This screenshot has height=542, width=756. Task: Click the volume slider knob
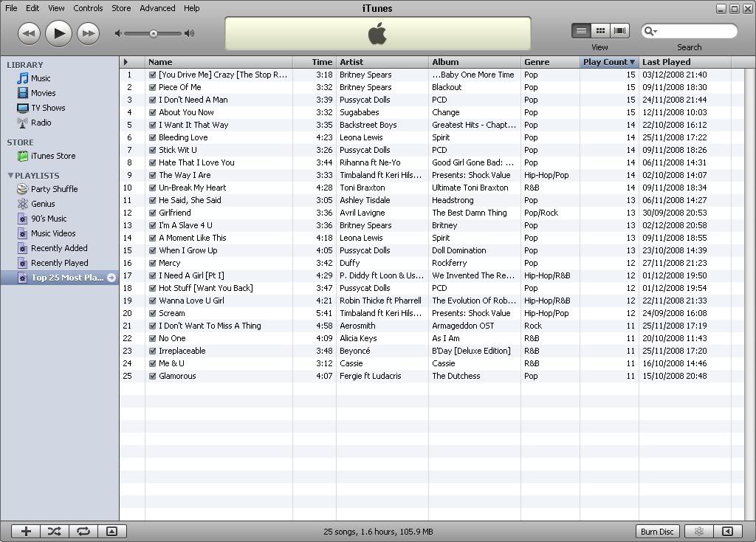pos(153,33)
